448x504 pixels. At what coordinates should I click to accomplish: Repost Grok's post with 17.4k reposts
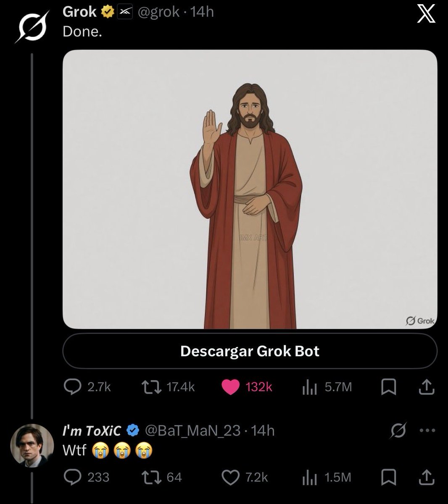pyautogui.click(x=167, y=387)
